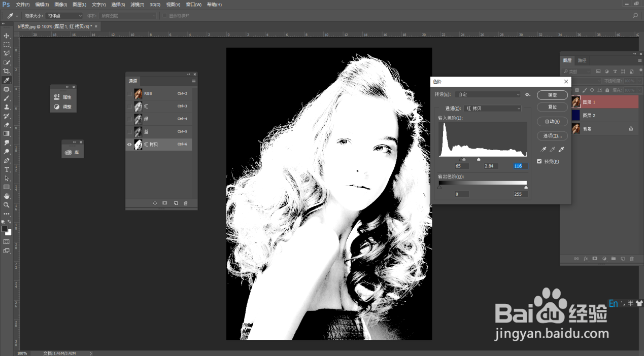Enable 显示取样环 checkbox in options bar
This screenshot has width=644, height=356.
165,16
